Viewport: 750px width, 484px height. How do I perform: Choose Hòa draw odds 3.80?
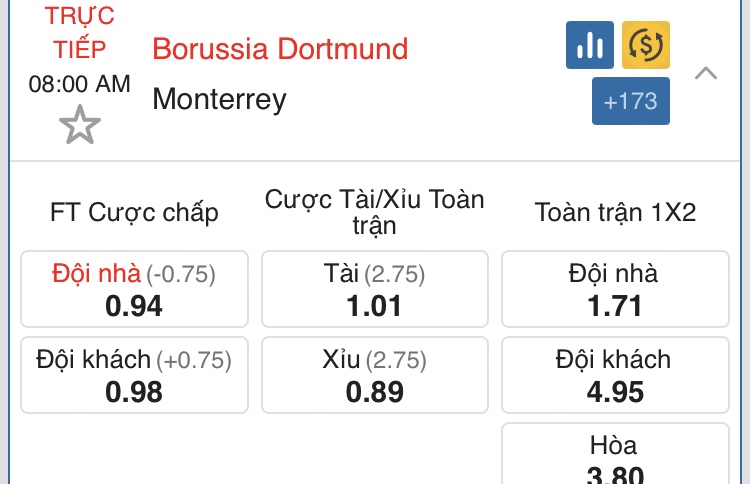pyautogui.click(x=615, y=454)
